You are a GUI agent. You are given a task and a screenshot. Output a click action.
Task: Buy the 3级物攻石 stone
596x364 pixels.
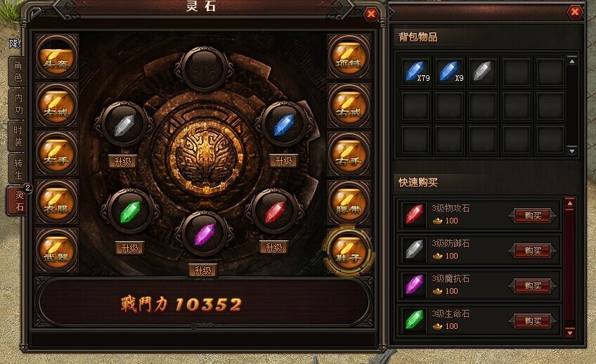click(533, 216)
